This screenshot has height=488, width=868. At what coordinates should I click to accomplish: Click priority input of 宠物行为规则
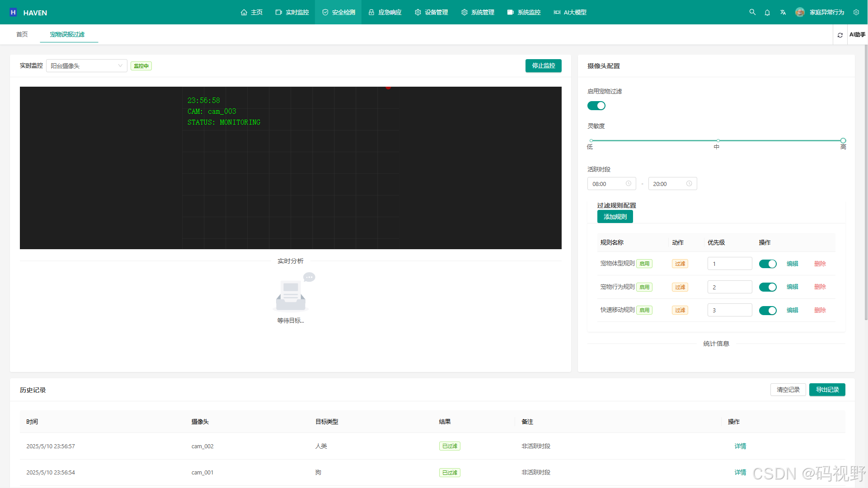pyautogui.click(x=729, y=287)
